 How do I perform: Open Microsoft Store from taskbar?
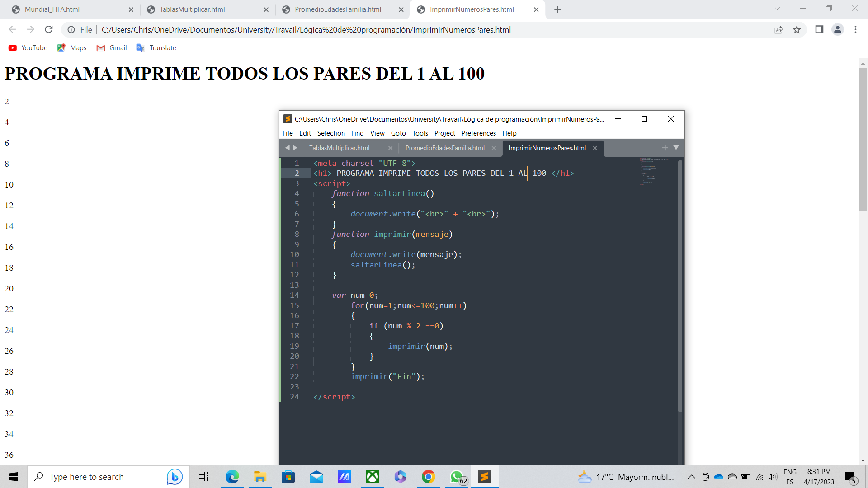[288, 477]
